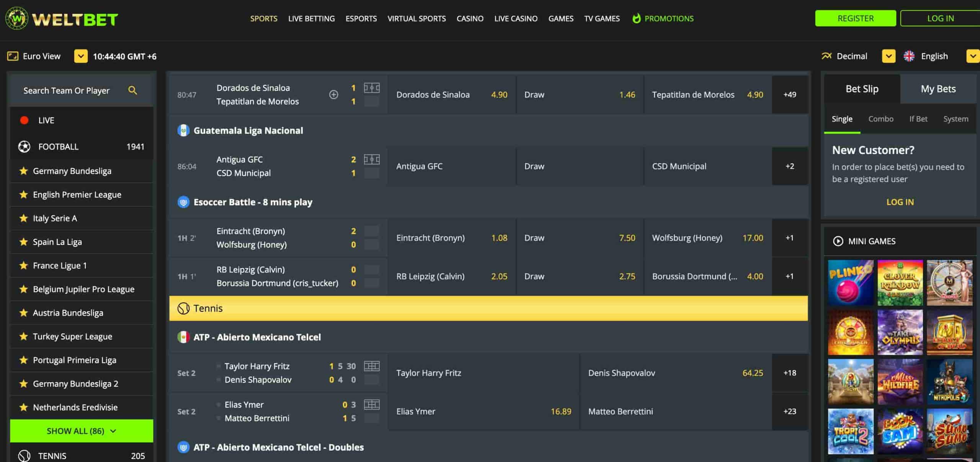Bet on Draw at 1.46 odds
980x462 pixels.
(x=580, y=95)
